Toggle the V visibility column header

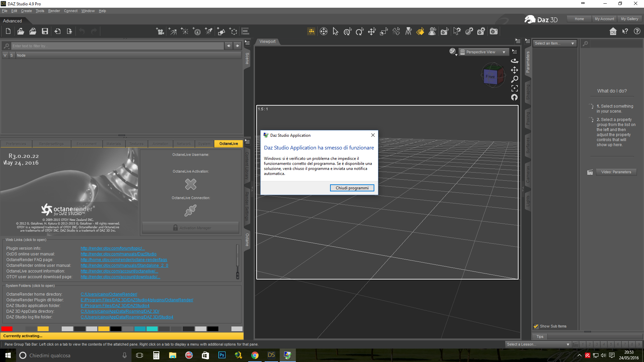[x=5, y=55]
